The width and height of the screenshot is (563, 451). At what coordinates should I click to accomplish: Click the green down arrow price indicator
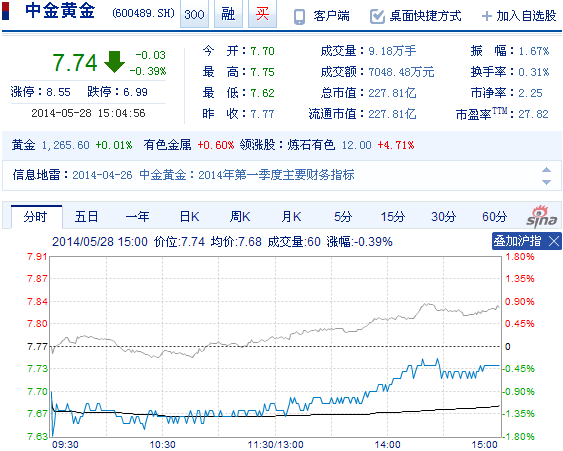(x=114, y=62)
